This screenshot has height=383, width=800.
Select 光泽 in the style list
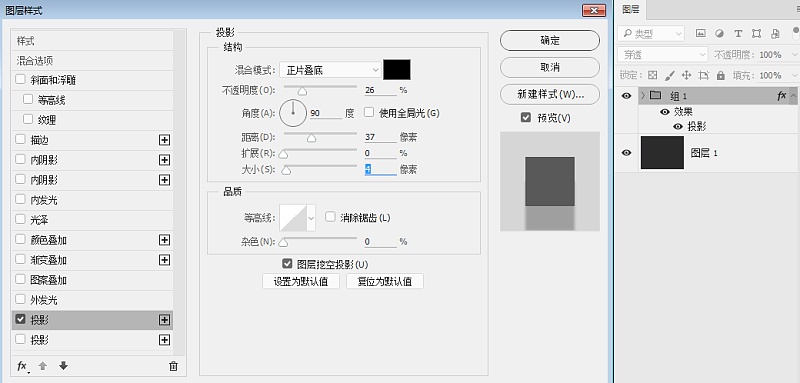click(92, 220)
